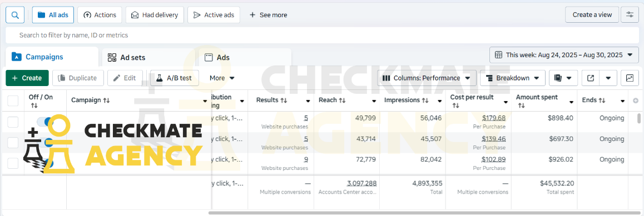Open the Breakdown dropdown

(513, 78)
